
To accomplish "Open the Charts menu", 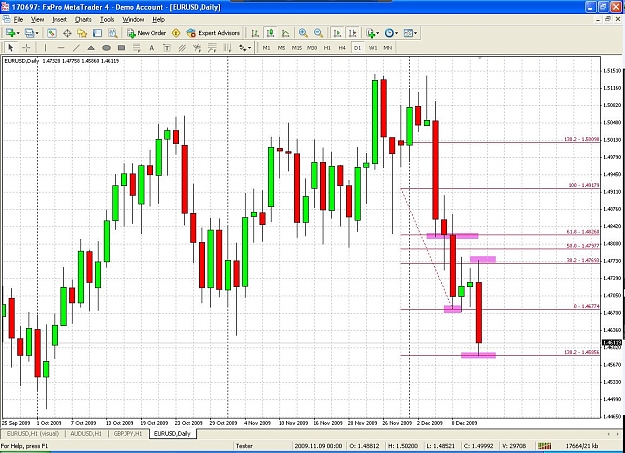I will tap(83, 20).
